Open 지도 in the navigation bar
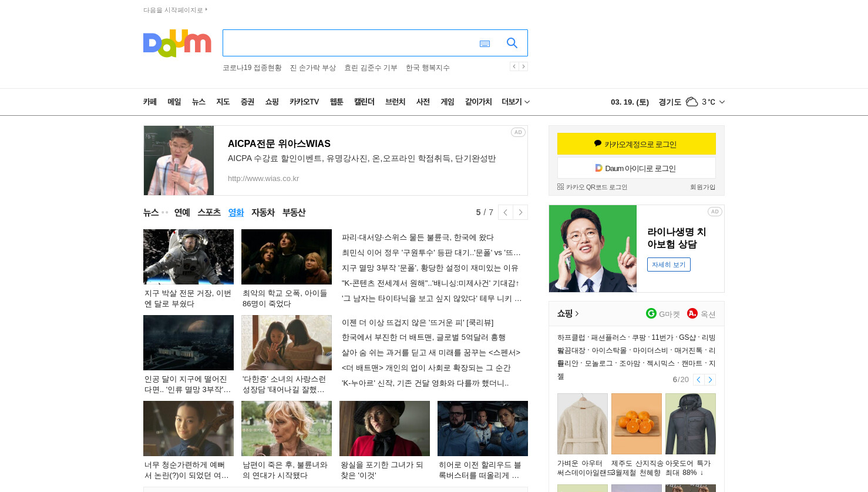Screen dimensions: 868x492 click(x=223, y=102)
